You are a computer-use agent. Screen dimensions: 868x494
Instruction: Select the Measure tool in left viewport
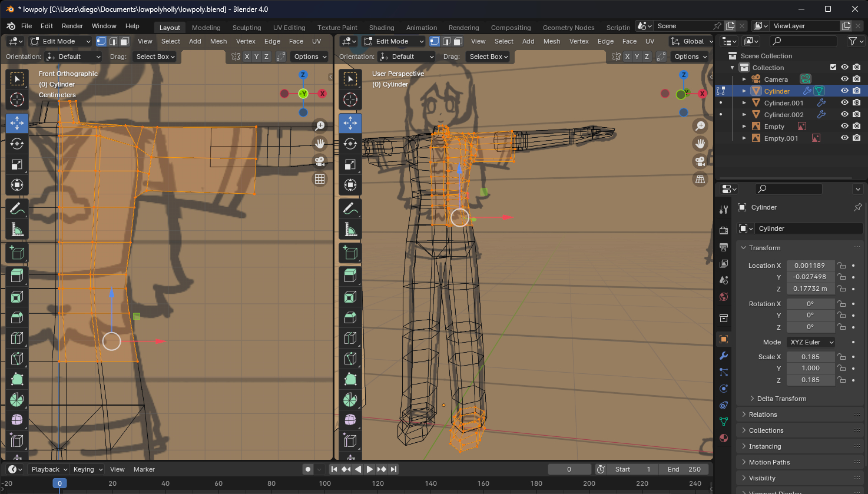[17, 229]
